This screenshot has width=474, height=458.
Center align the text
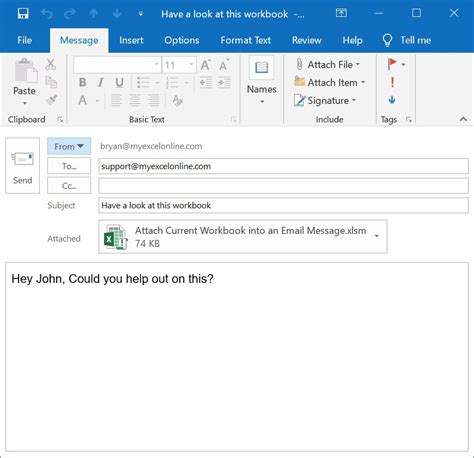[x=135, y=100]
